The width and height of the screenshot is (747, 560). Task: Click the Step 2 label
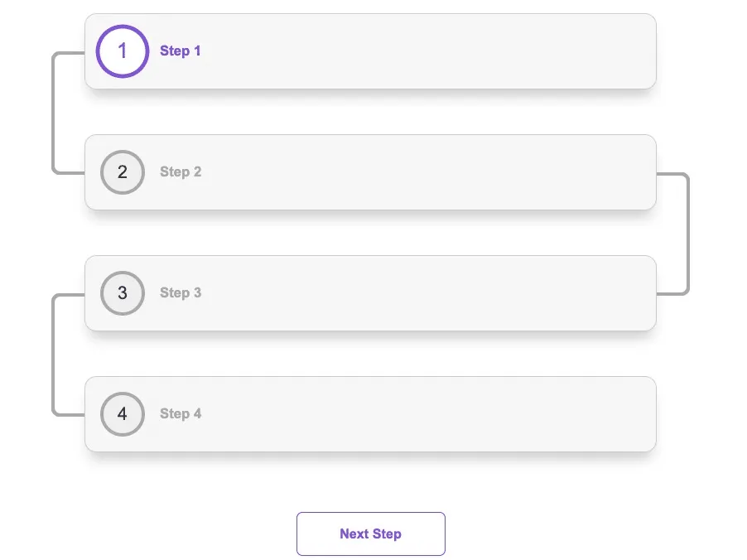(181, 172)
